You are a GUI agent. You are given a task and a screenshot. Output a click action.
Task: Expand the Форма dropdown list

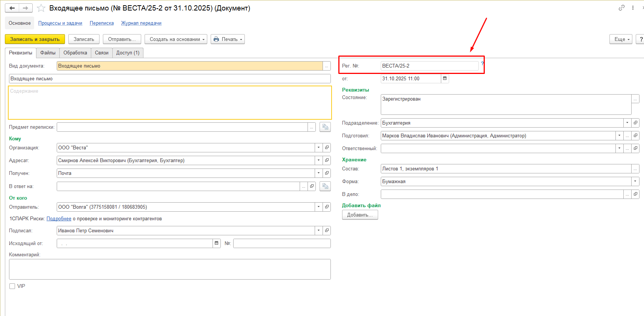(x=635, y=181)
